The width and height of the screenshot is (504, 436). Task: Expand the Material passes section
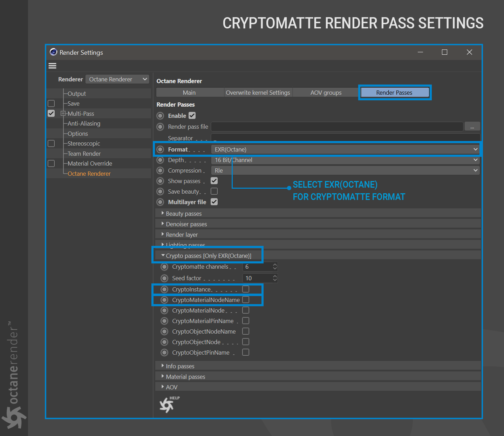point(318,377)
